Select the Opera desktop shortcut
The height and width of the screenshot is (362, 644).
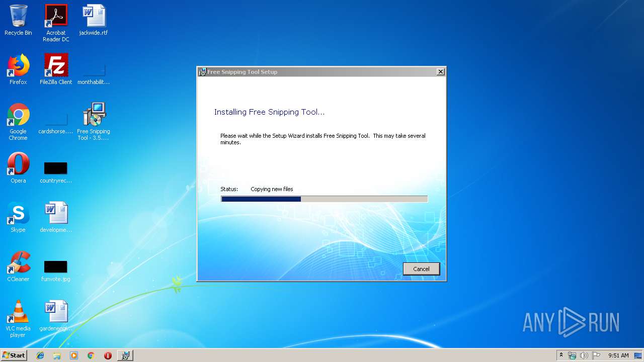click(x=18, y=168)
